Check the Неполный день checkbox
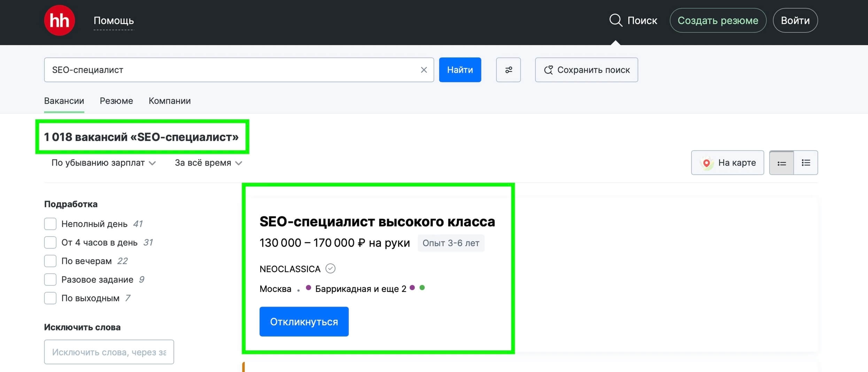 [x=50, y=224]
